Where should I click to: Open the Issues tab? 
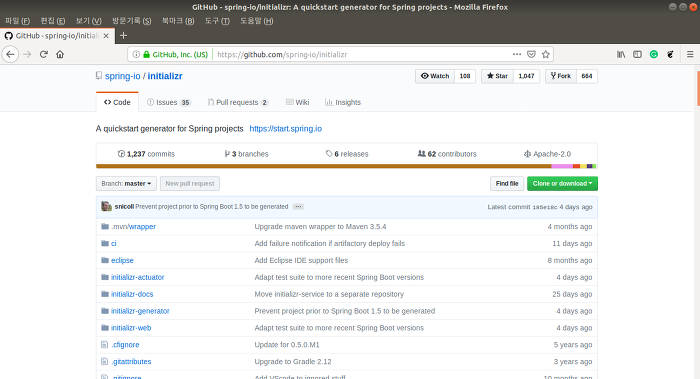169,102
